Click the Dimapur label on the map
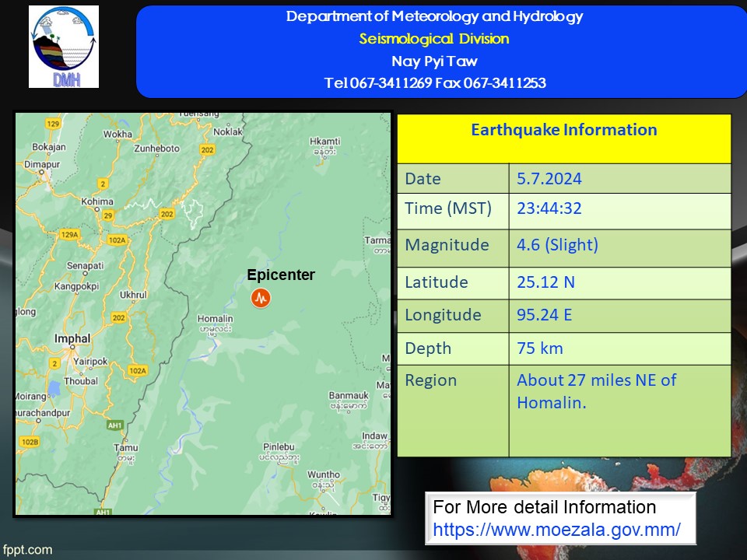The image size is (747, 560). click(42, 164)
